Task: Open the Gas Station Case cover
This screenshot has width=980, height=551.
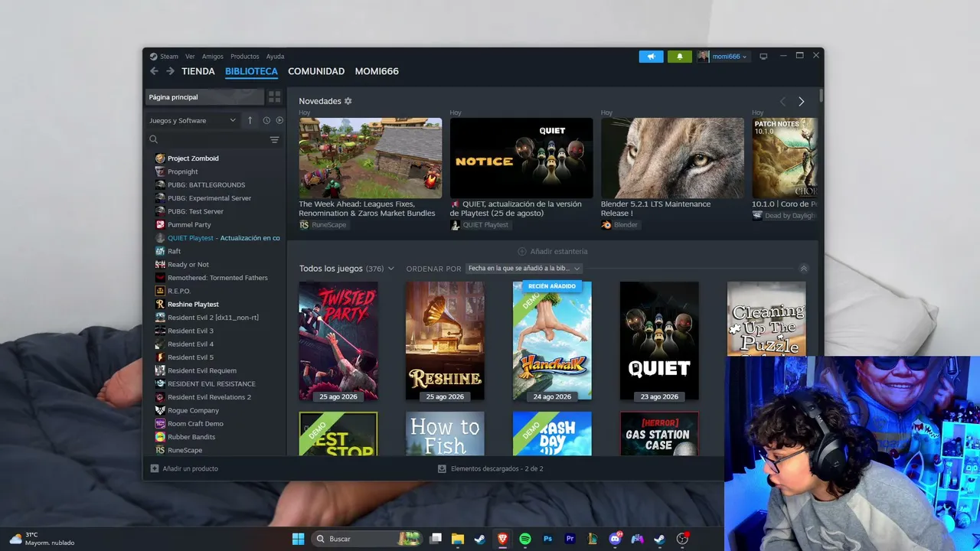Action: point(659,434)
